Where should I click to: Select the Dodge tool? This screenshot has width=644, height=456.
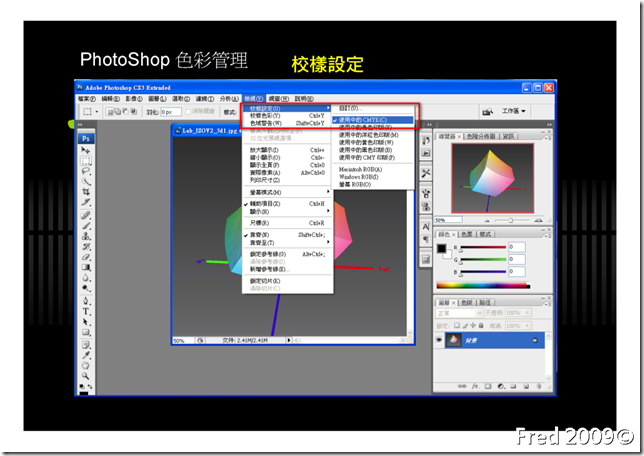tap(86, 288)
